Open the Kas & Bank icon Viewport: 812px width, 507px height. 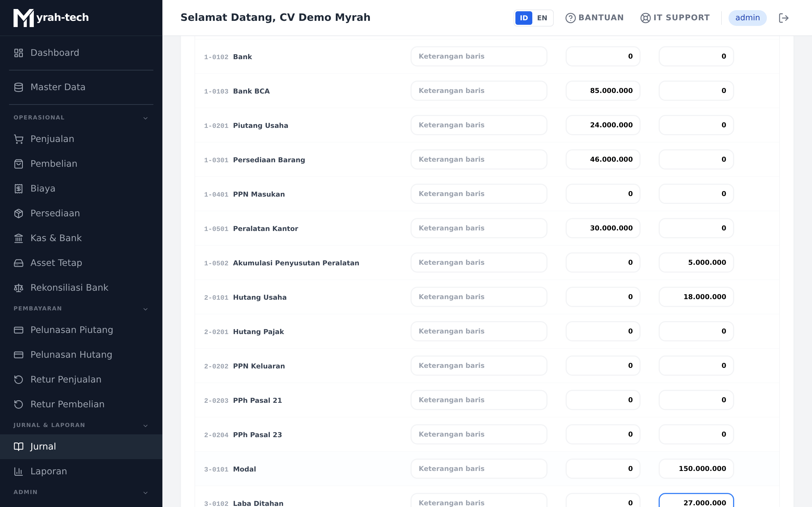[x=18, y=238]
